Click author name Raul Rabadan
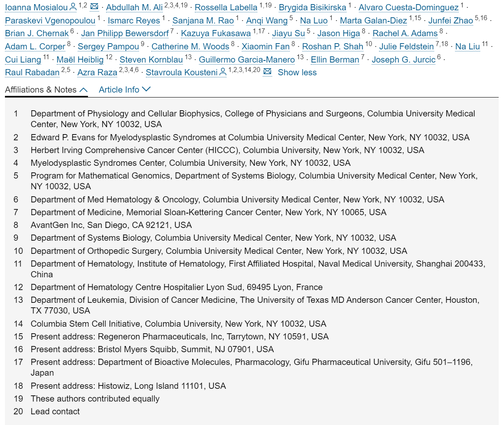 point(32,72)
